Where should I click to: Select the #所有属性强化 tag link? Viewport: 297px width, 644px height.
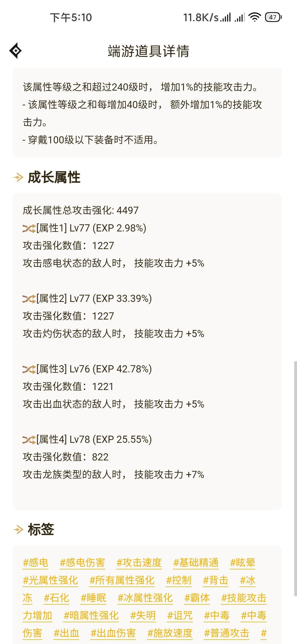[x=122, y=580]
